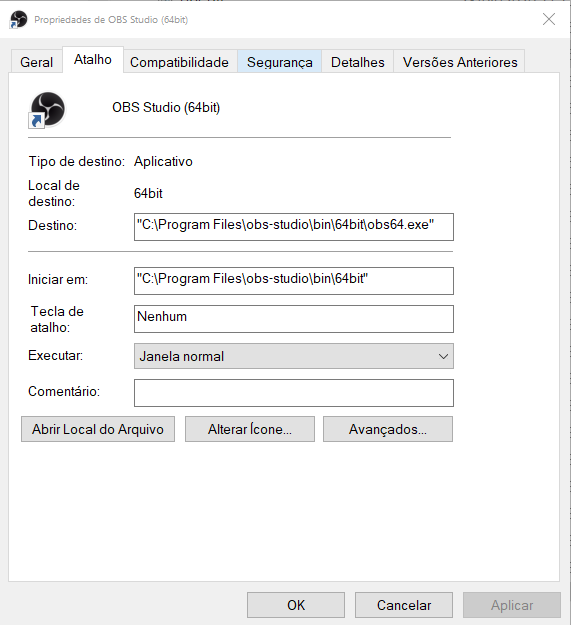Click the Destino path input field
571x625 pixels.
click(294, 227)
